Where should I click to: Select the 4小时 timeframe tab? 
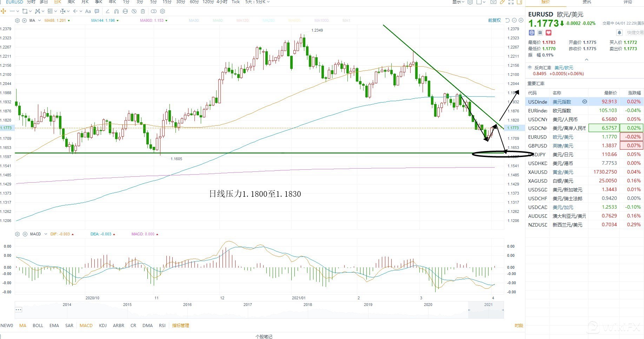[x=222, y=2]
